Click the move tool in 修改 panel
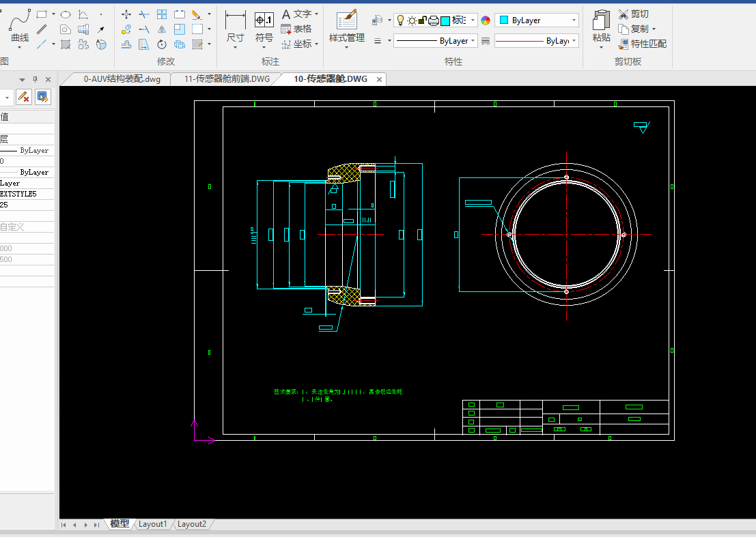The height and width of the screenshot is (537, 756). tap(126, 14)
